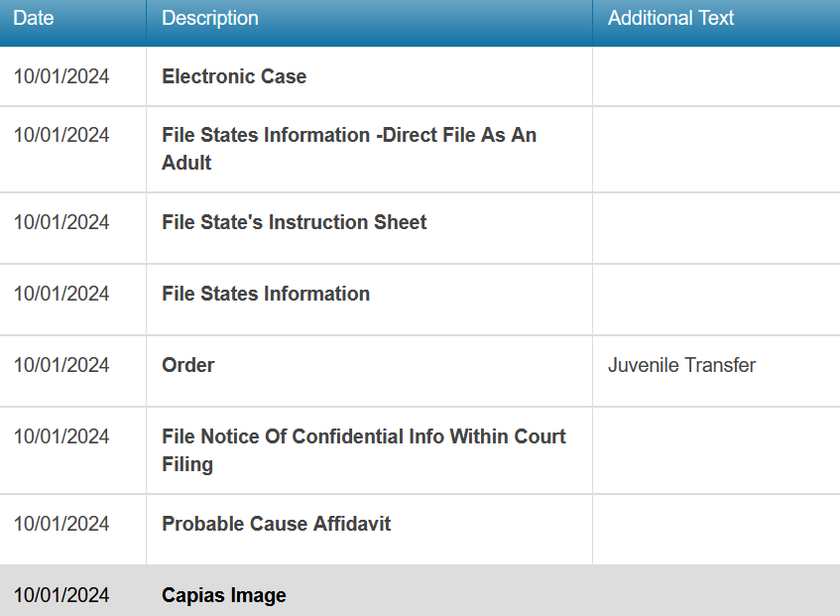Click the Juvenile Transfer additional text
The width and height of the screenshot is (840, 616).
coord(681,365)
